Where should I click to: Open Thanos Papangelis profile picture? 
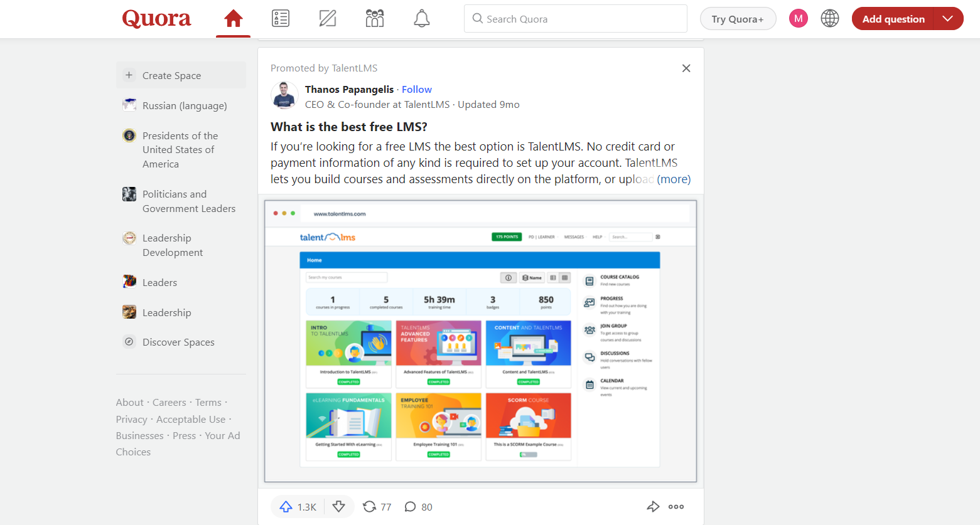(x=284, y=95)
